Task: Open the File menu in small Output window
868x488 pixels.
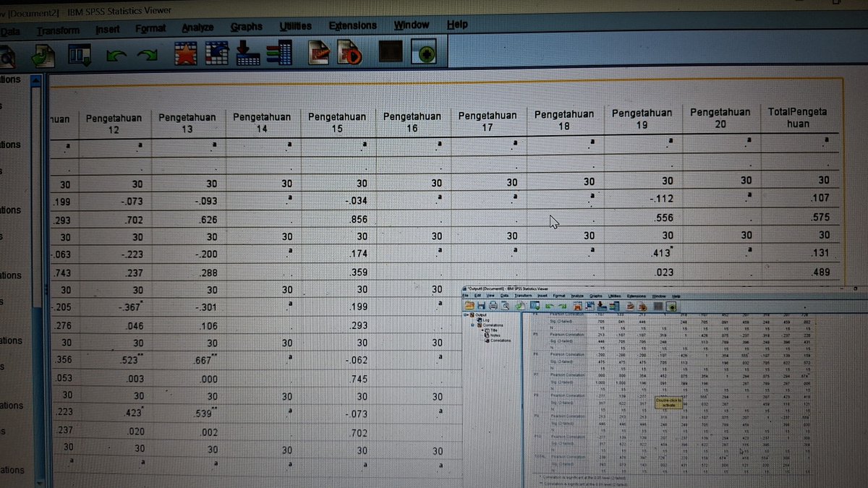Action: click(x=465, y=296)
